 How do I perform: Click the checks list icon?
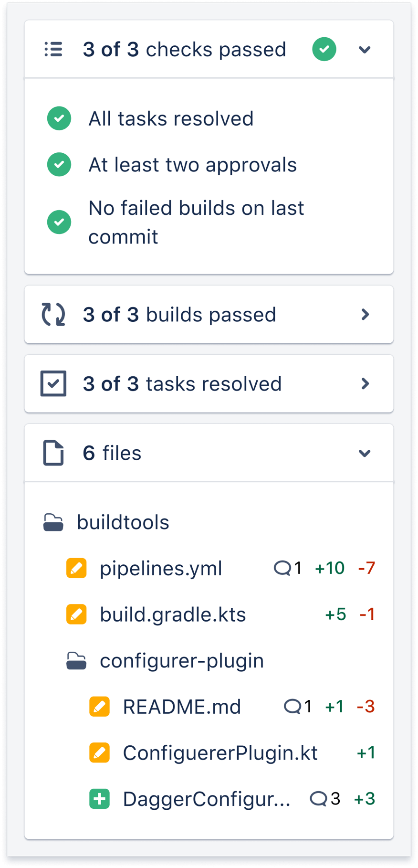point(53,49)
